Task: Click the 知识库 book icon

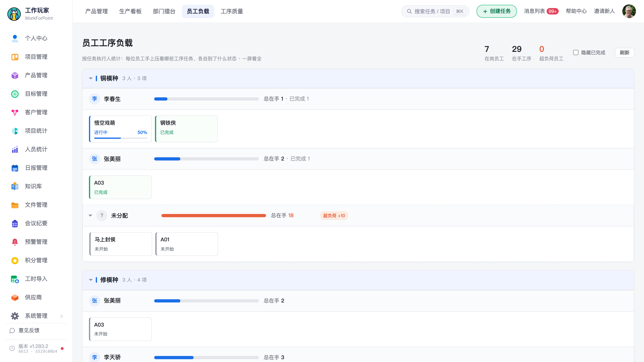Action: click(15, 186)
